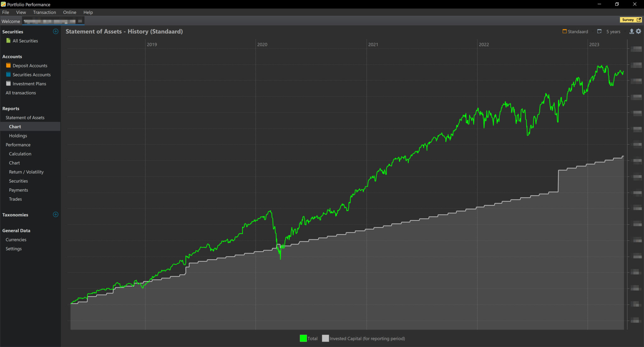Click the add new security plus icon
The width and height of the screenshot is (644, 347).
(56, 31)
